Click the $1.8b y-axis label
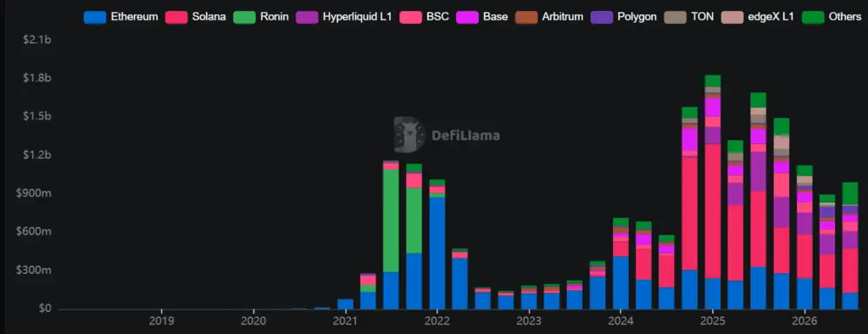Screen dimensions: 868x334 (37, 78)
